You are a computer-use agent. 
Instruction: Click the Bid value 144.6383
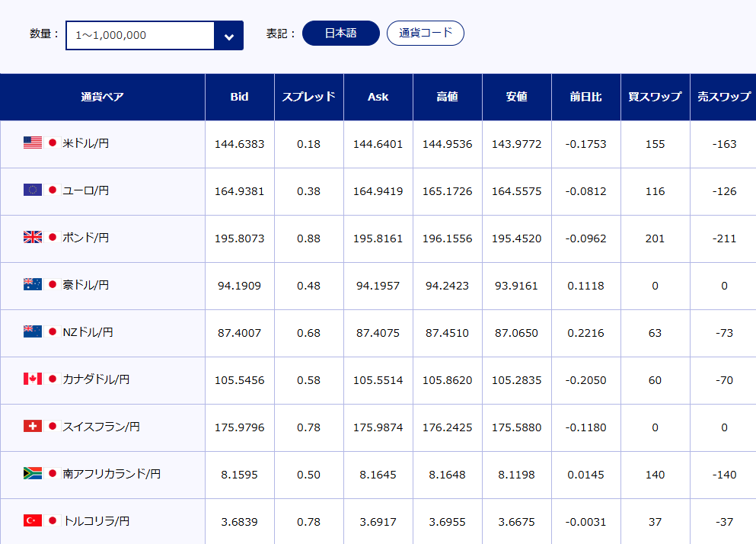pos(240,144)
